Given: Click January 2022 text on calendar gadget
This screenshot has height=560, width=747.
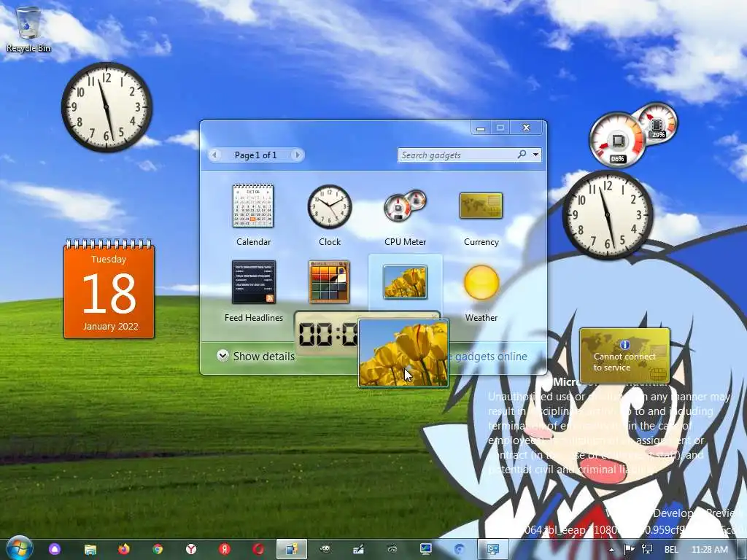Looking at the screenshot, I should 111,326.
